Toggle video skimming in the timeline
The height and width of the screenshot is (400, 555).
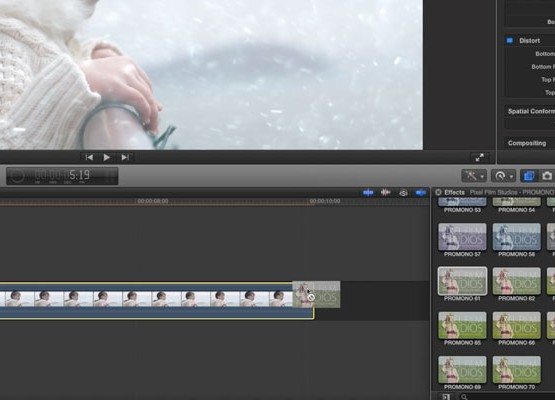click(x=368, y=193)
